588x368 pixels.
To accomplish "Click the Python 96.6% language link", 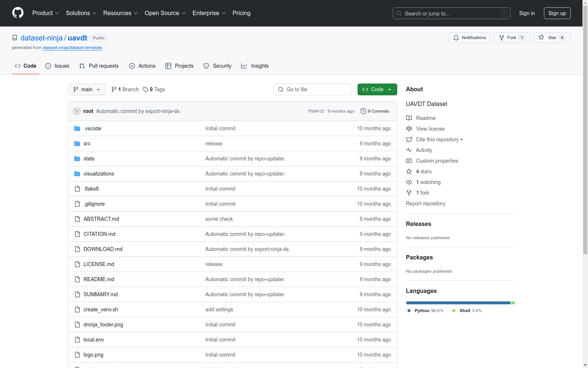I will [x=426, y=311].
